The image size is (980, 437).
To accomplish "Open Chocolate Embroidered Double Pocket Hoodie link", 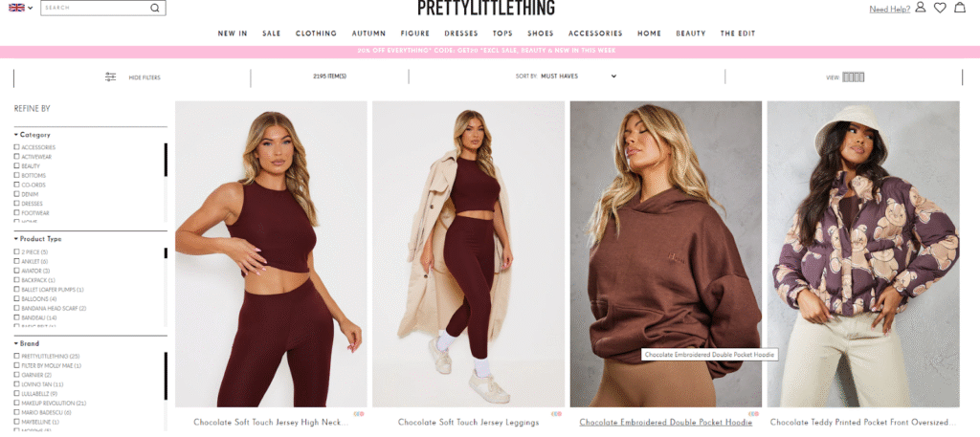I will 666,423.
